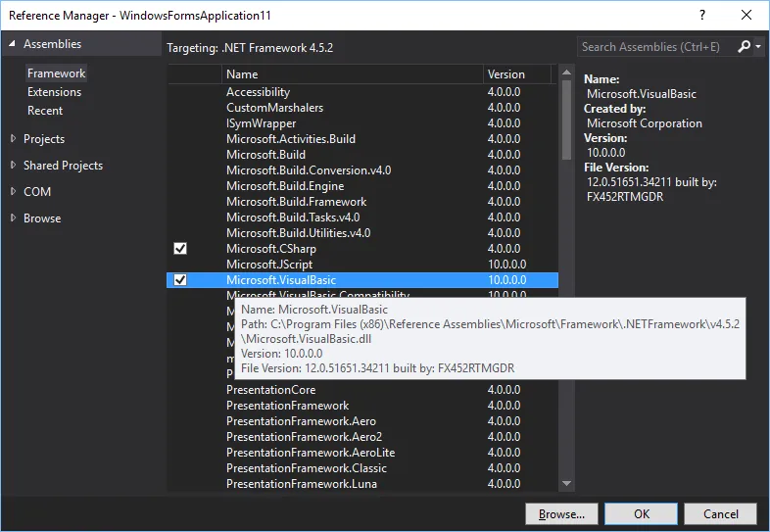The width and height of the screenshot is (770, 532).
Task: Select the Framework category
Action: tap(57, 73)
